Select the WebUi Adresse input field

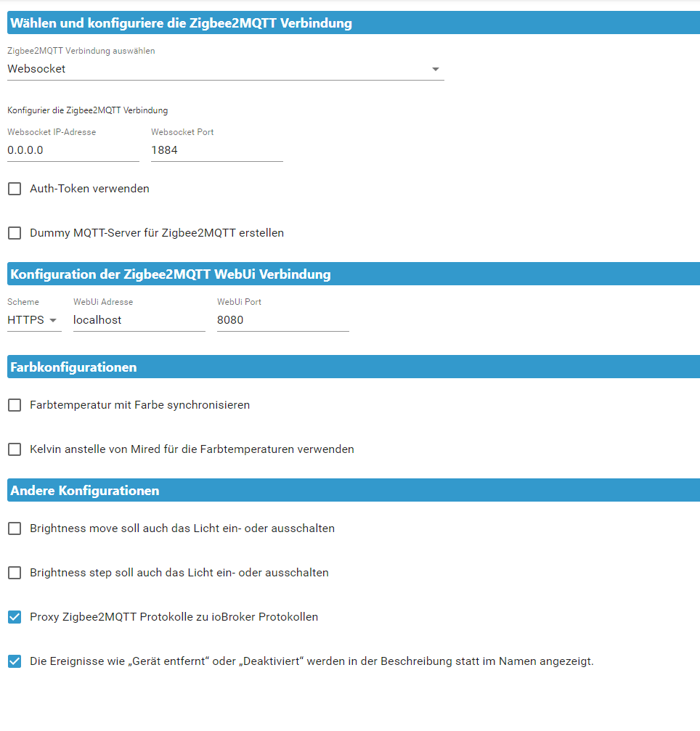139,320
